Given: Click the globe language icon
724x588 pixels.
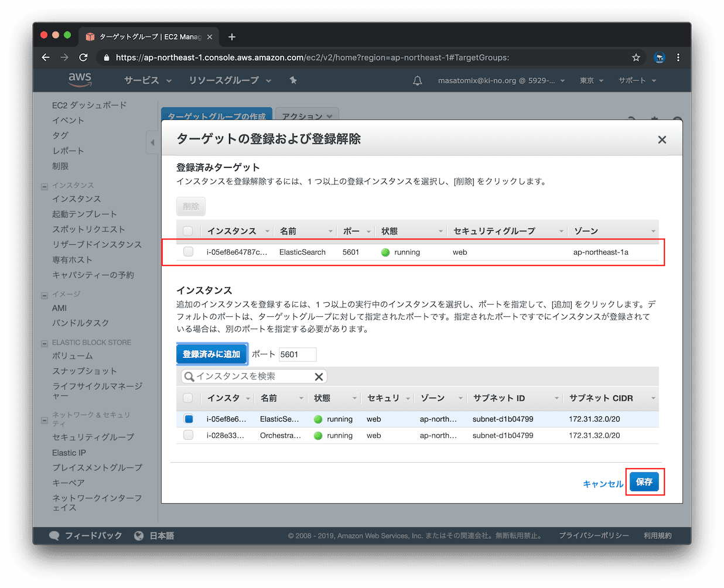Looking at the screenshot, I should [139, 535].
